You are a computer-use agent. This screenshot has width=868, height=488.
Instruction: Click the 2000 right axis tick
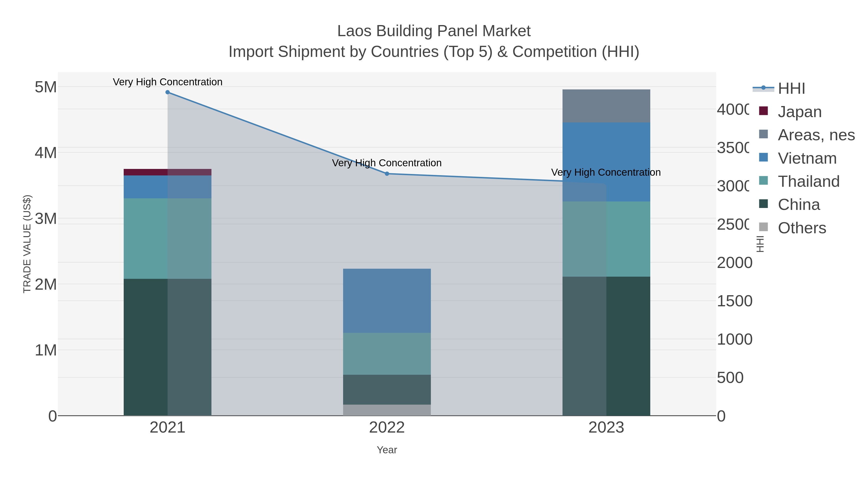[x=735, y=263]
